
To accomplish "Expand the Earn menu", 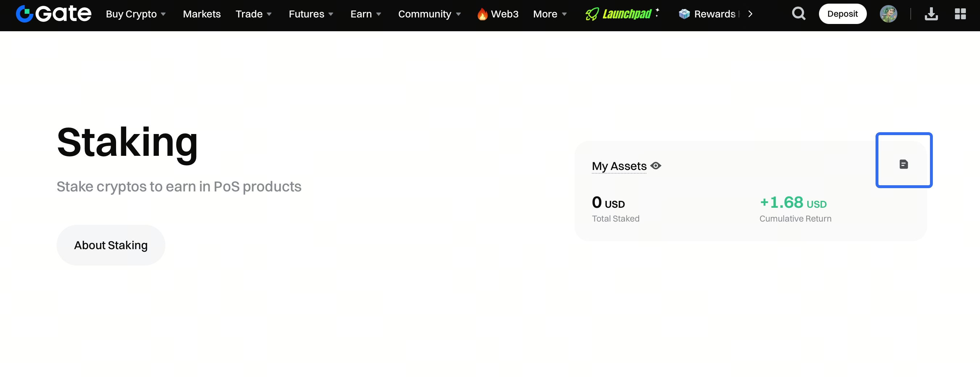I will click(x=365, y=14).
